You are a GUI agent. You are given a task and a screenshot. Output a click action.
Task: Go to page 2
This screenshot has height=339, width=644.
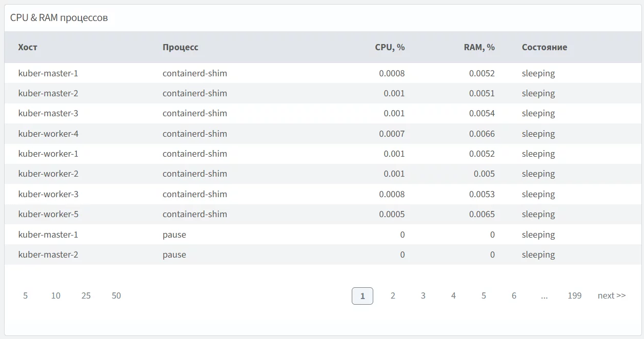click(393, 295)
